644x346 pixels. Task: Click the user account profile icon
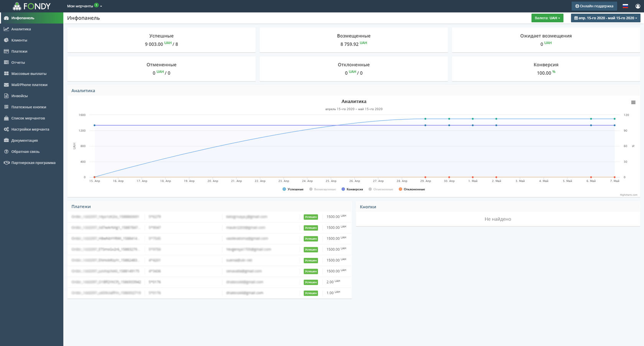pos(638,6)
